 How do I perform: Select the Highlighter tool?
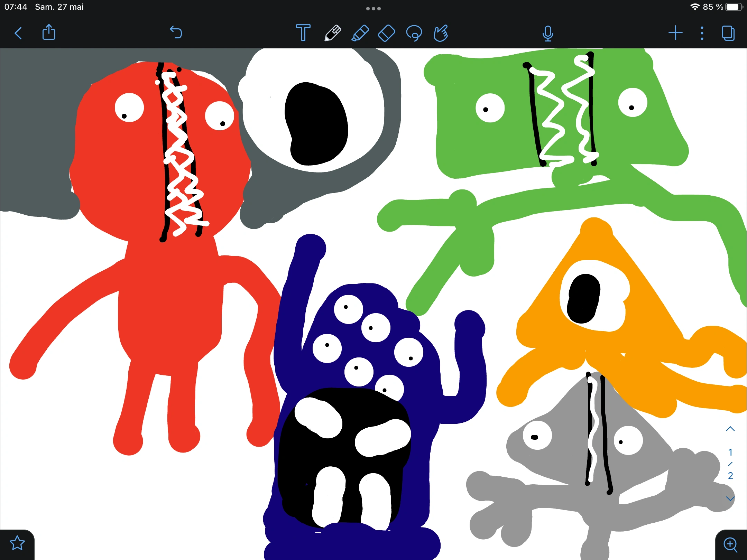360,33
